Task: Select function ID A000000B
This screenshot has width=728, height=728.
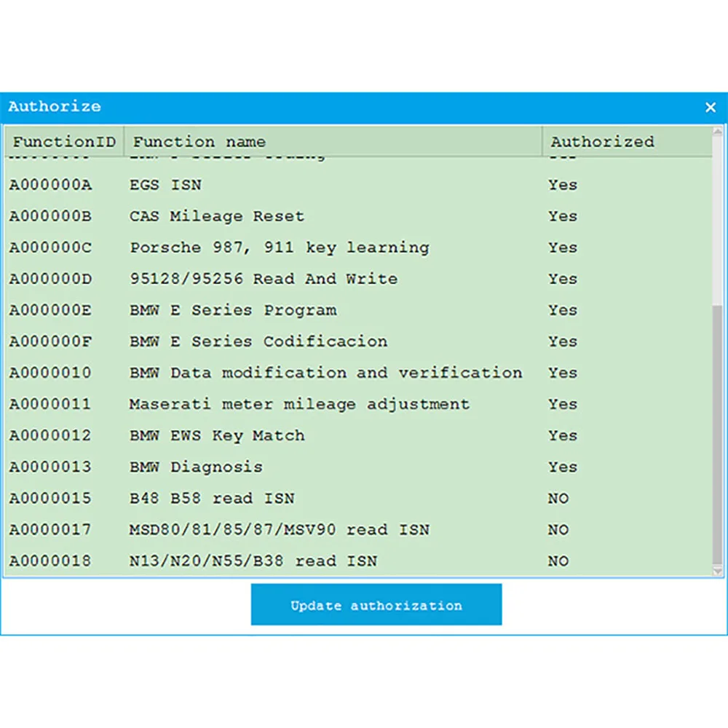Action: [x=50, y=216]
